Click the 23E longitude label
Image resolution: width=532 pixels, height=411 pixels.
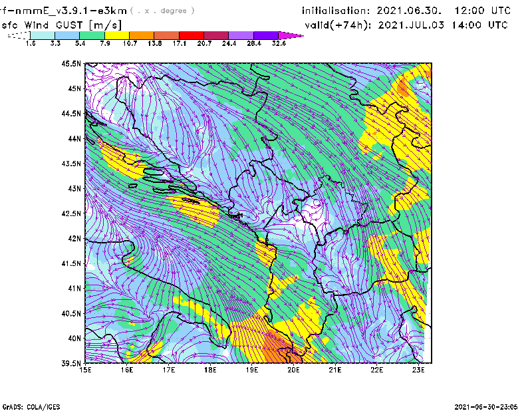[418, 370]
